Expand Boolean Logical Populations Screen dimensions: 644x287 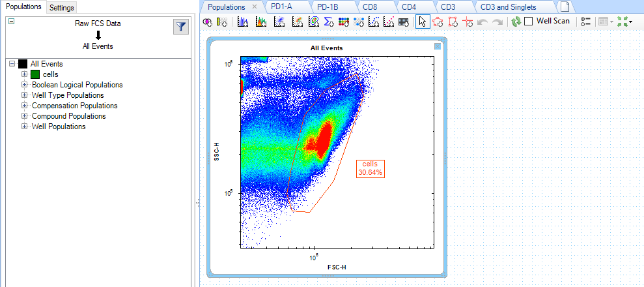(24, 85)
